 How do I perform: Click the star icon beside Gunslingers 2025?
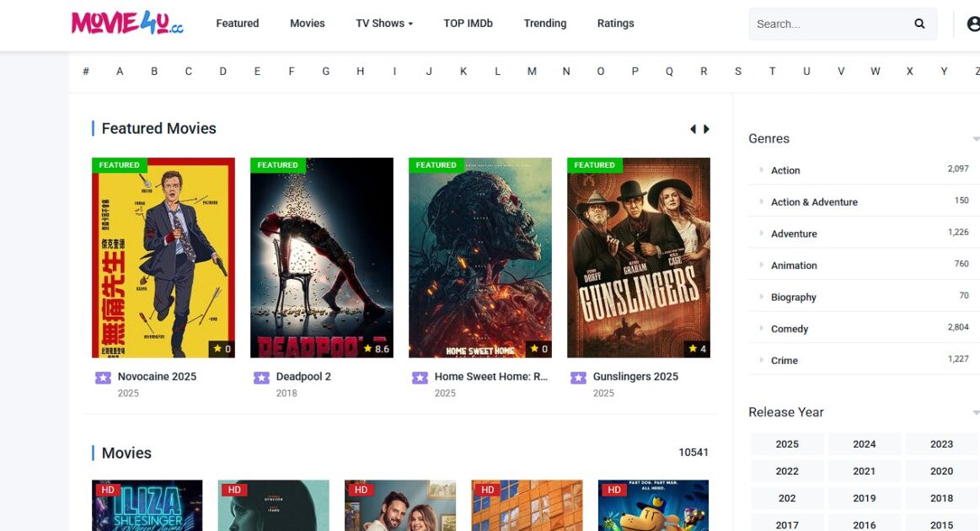click(578, 378)
